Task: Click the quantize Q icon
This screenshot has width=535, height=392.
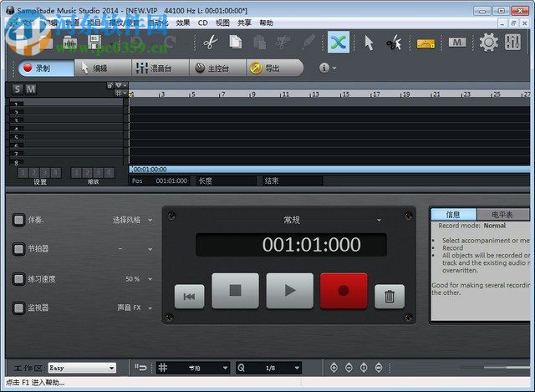Action: click(x=242, y=368)
